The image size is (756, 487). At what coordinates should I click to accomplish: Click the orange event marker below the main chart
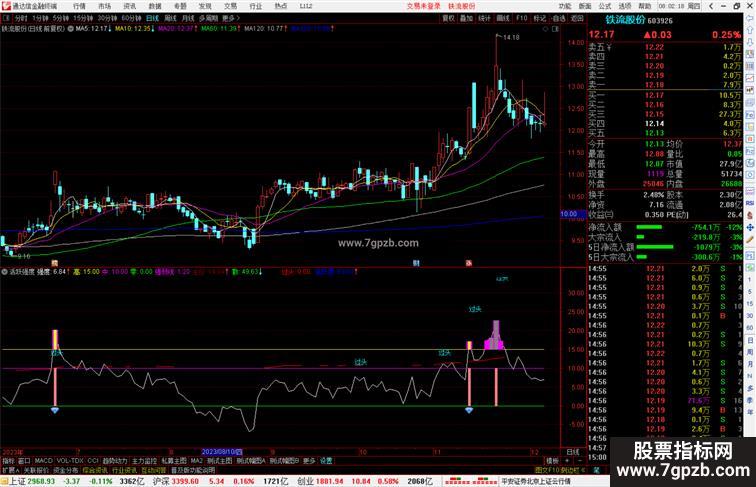pyautogui.click(x=54, y=263)
